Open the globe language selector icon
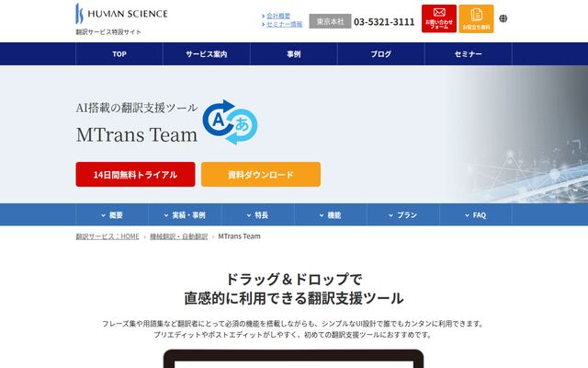 click(503, 18)
